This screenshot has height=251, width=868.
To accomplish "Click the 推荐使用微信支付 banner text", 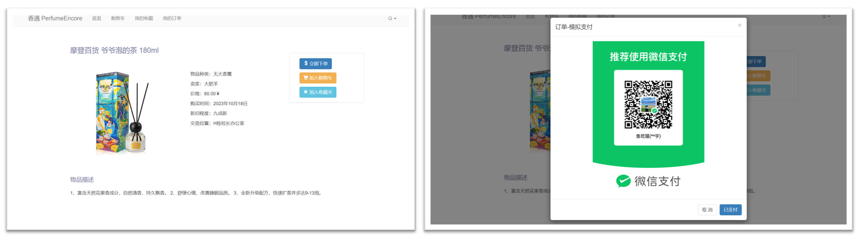I will [x=648, y=57].
